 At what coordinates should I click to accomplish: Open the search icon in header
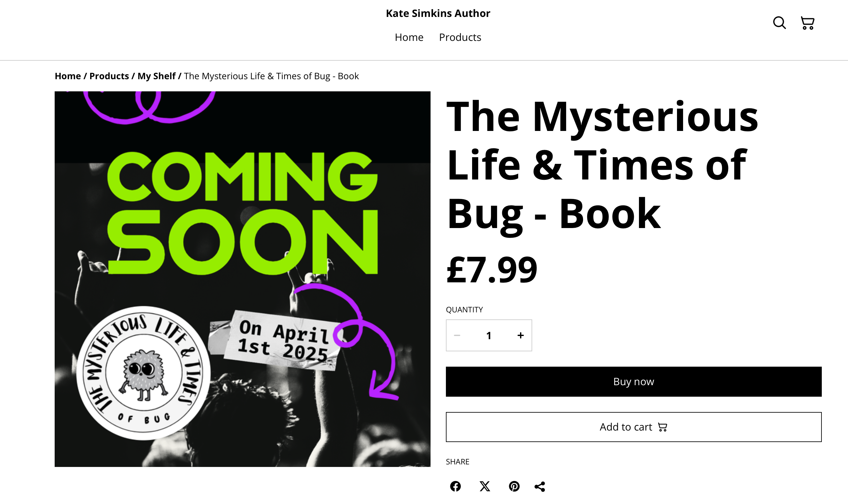tap(779, 23)
